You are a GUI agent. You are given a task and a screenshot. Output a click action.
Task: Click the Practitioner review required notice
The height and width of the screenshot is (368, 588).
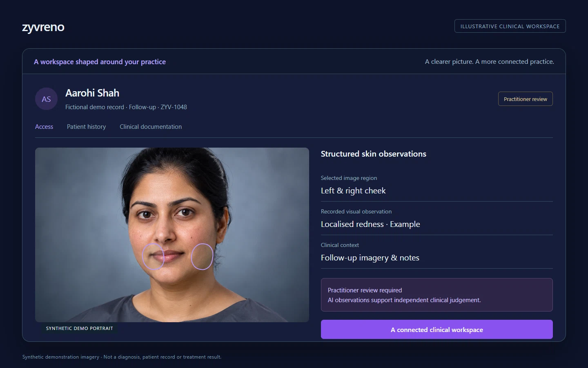click(437, 295)
